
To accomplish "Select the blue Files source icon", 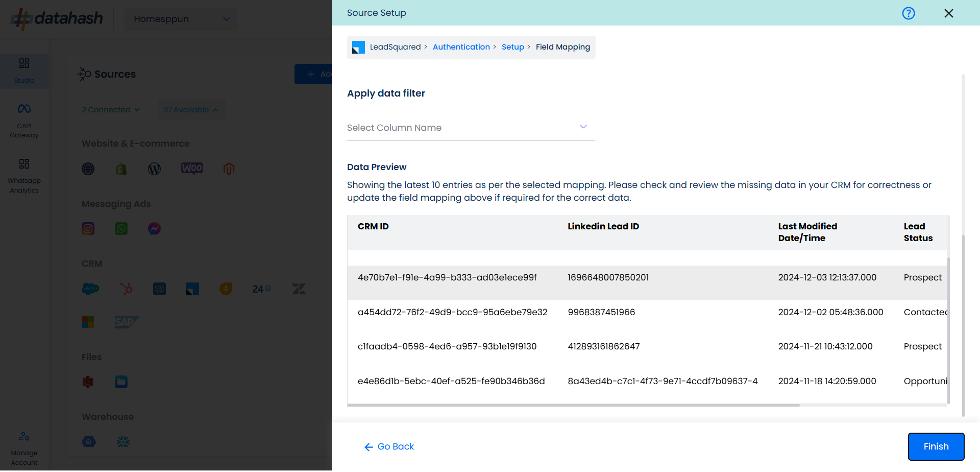I will 121,382.
